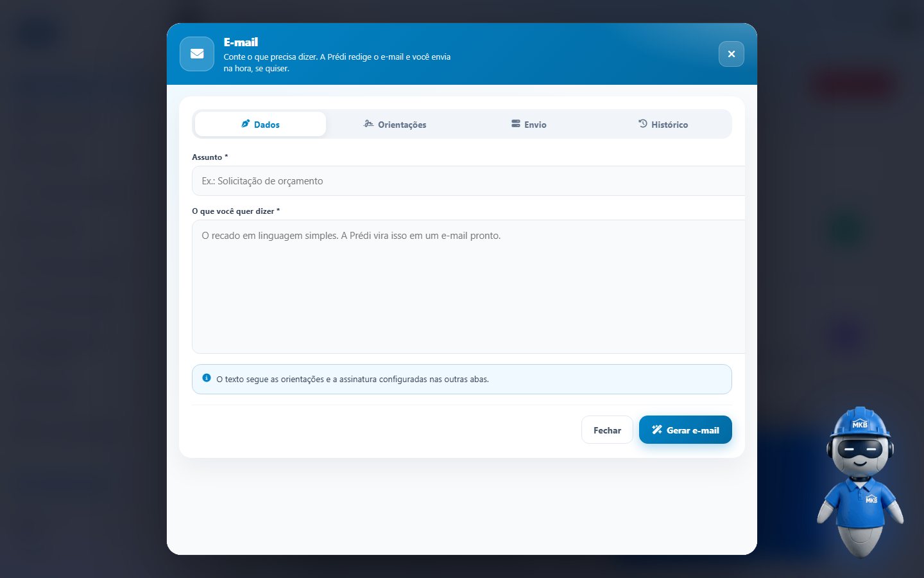Click the Gerar e-mail button
This screenshot has width=924, height=578.
coord(685,430)
